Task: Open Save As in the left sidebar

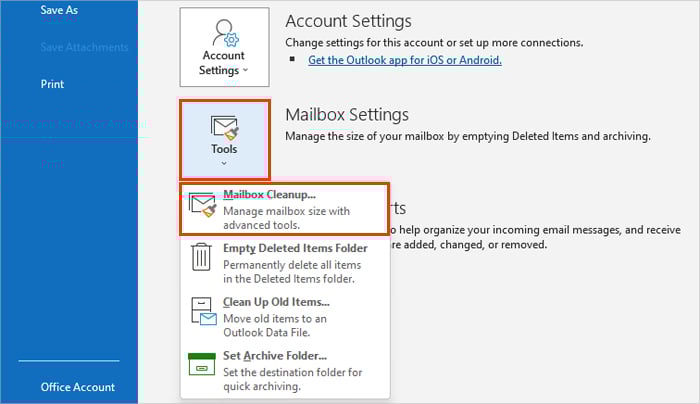Action: tap(60, 10)
